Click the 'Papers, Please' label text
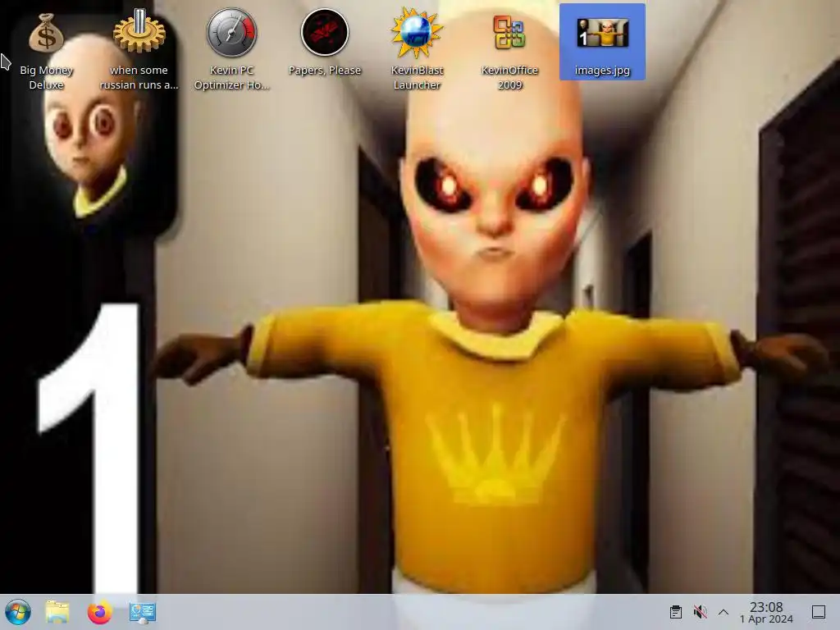840x630 pixels. pyautogui.click(x=325, y=71)
